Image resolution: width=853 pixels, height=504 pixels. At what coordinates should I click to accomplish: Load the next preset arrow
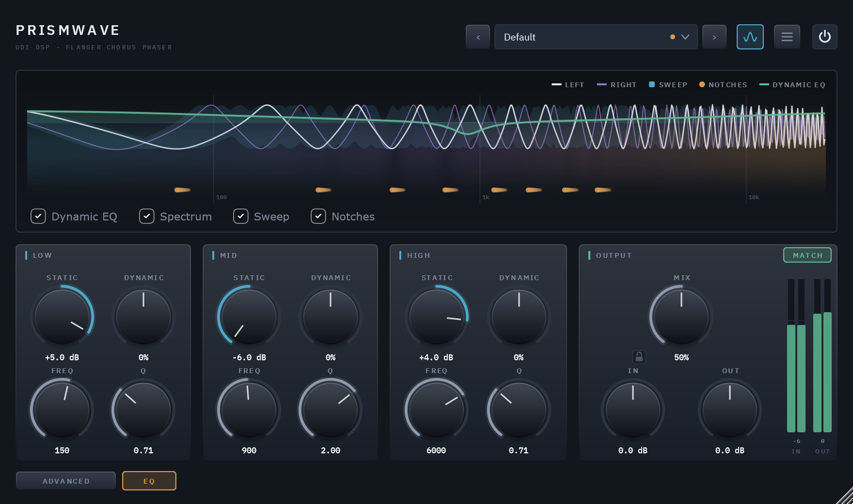point(714,37)
